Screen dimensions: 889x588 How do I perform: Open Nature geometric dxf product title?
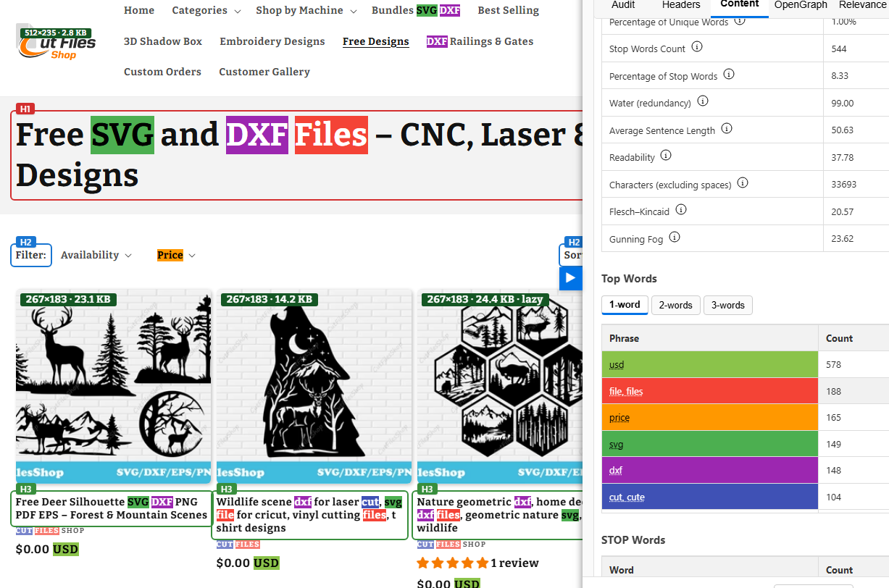click(x=500, y=515)
